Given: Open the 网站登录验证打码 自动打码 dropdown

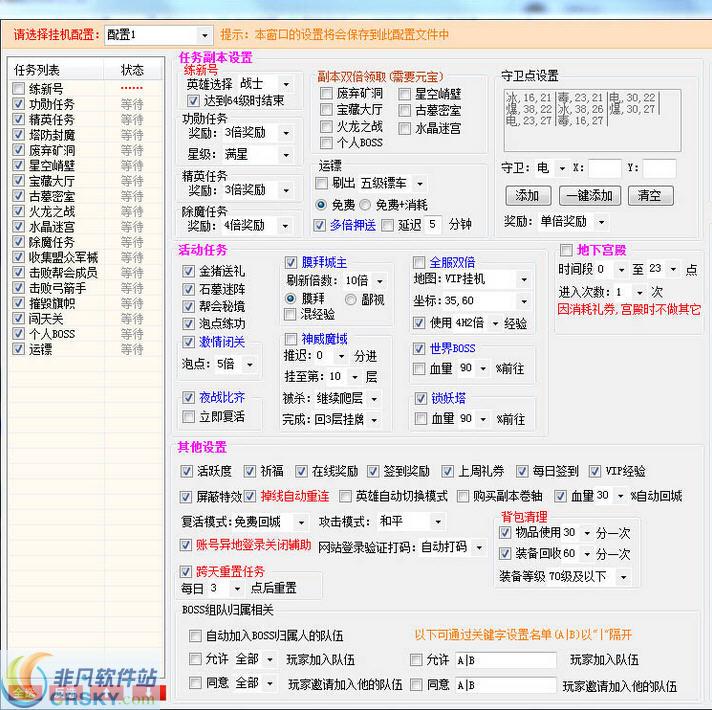Looking at the screenshot, I should click(x=452, y=547).
